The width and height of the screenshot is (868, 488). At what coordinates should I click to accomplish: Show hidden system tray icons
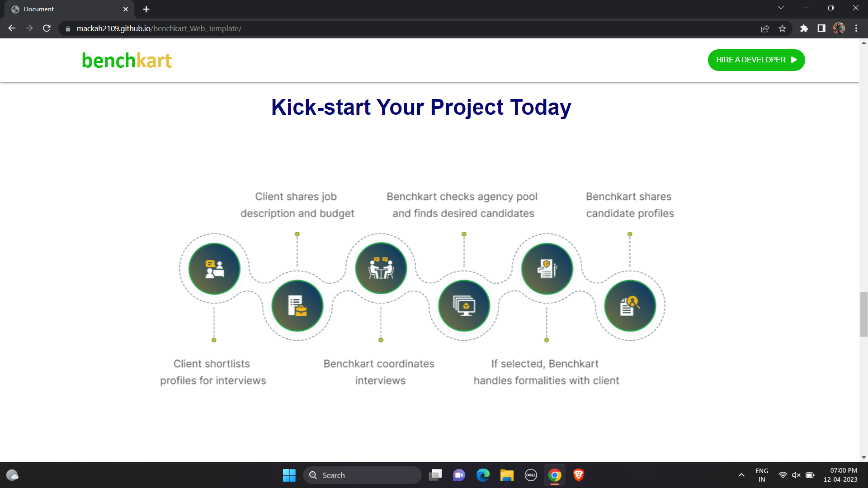click(741, 475)
